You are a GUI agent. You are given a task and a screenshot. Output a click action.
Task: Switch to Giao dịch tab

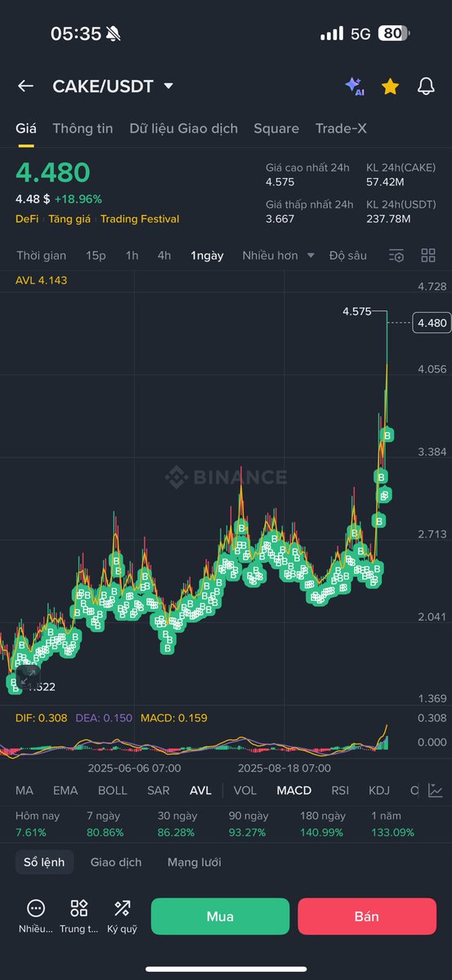(116, 862)
